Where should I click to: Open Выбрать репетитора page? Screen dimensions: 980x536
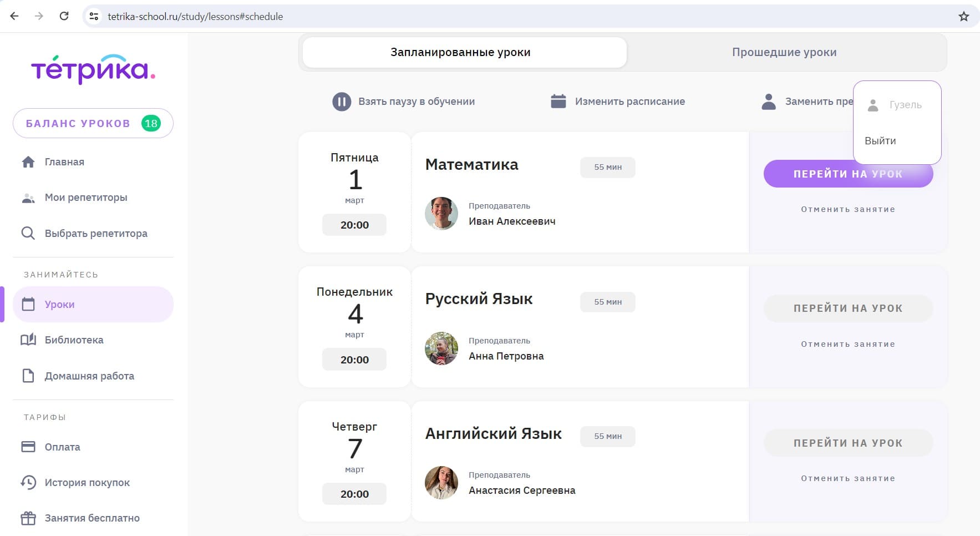point(96,234)
